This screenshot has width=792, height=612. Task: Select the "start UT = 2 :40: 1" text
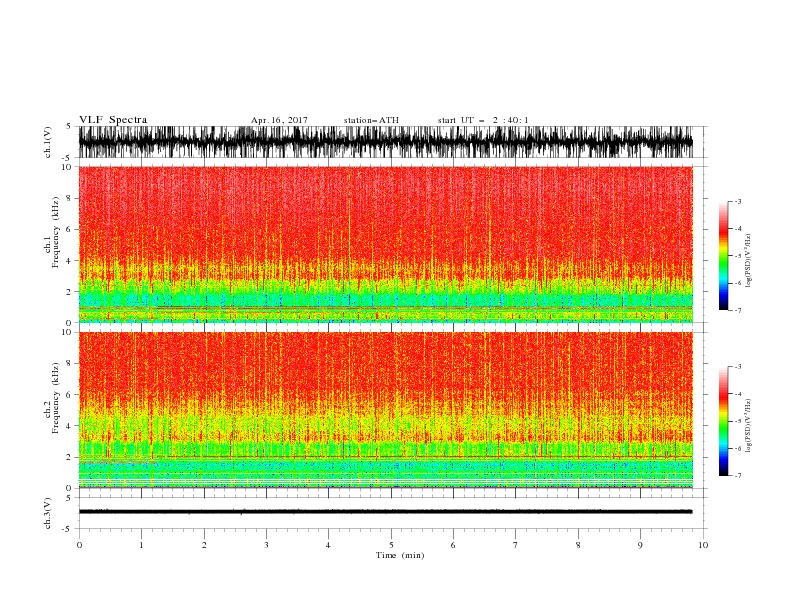[483, 120]
